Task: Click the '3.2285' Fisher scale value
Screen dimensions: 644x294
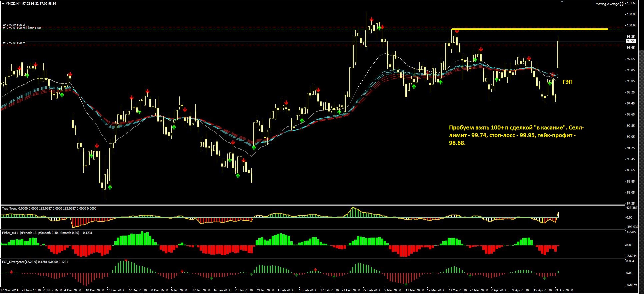Action: point(632,232)
